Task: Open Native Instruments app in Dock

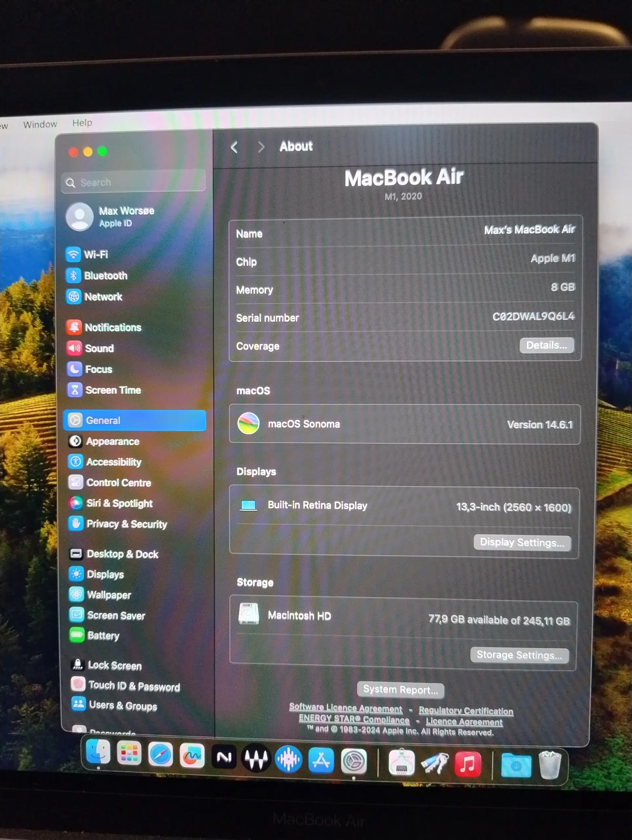Action: tap(224, 758)
